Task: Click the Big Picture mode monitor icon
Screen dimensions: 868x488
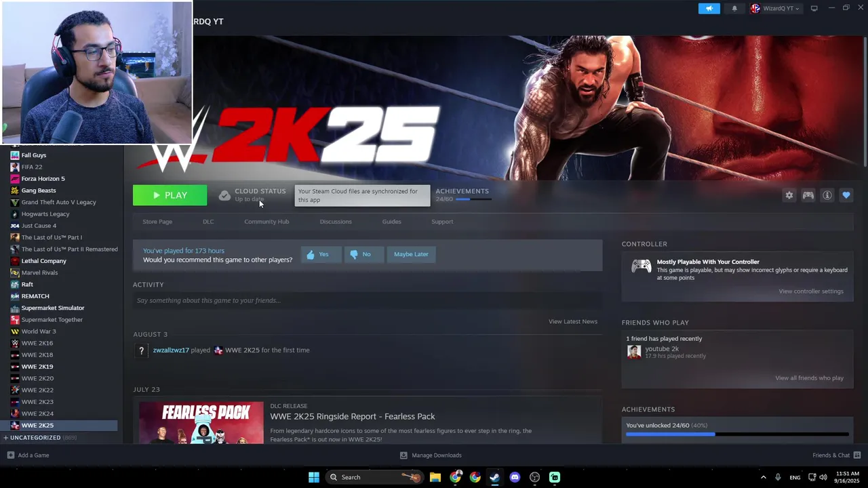Action: (x=814, y=8)
